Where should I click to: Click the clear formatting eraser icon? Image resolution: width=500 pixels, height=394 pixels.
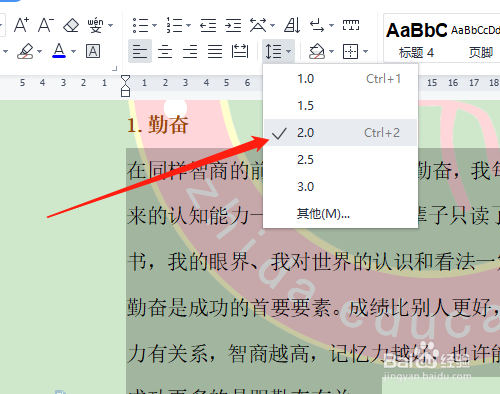[x=71, y=25]
